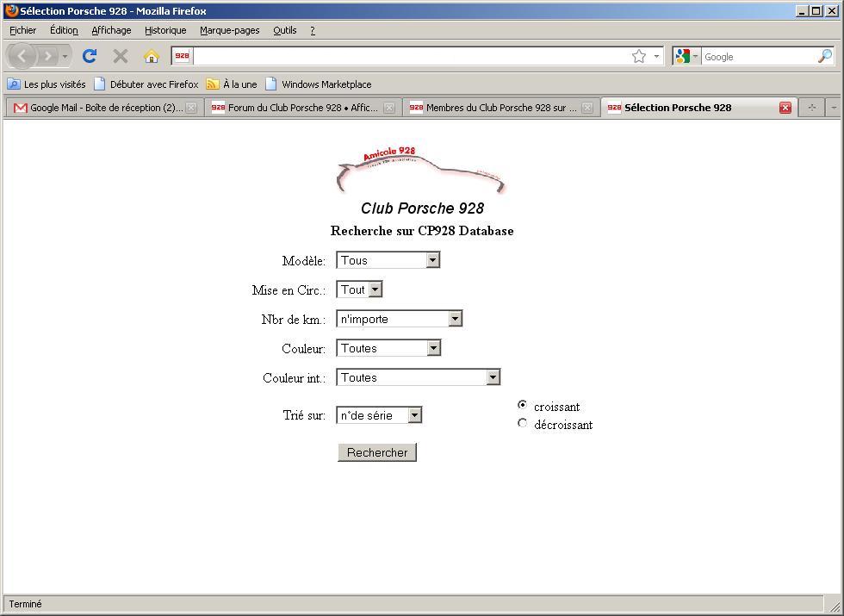Image resolution: width=844 pixels, height=616 pixels.
Task: Open the Marque-pages menu
Action: 230,31
